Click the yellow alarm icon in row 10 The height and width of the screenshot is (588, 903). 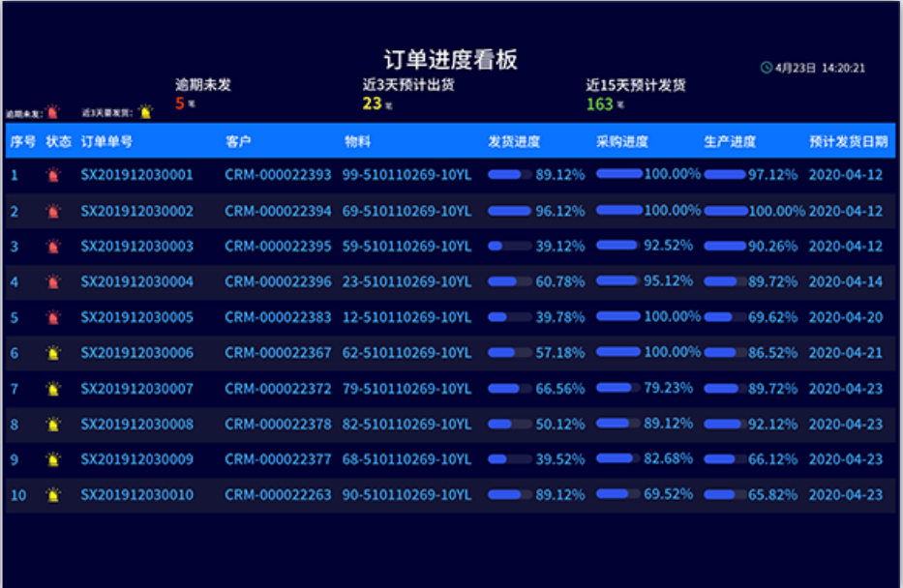point(52,495)
